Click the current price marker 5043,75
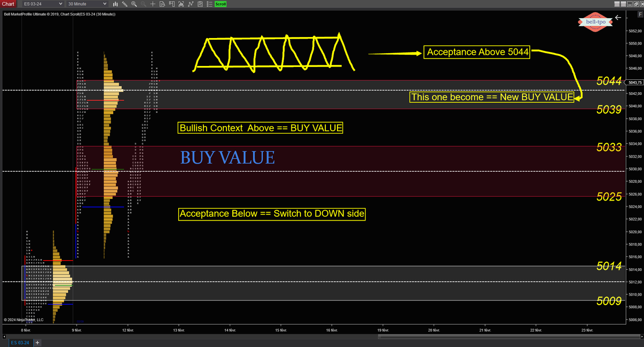 (x=635, y=82)
